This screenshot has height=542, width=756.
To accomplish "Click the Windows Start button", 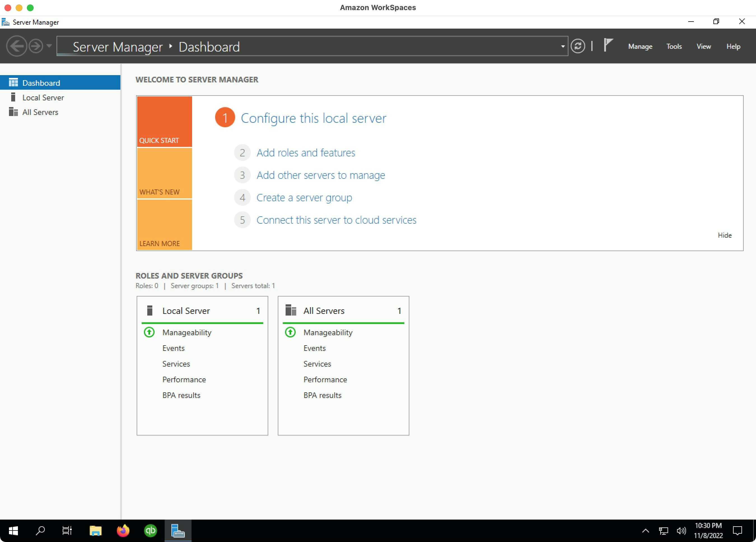I will pos(13,531).
